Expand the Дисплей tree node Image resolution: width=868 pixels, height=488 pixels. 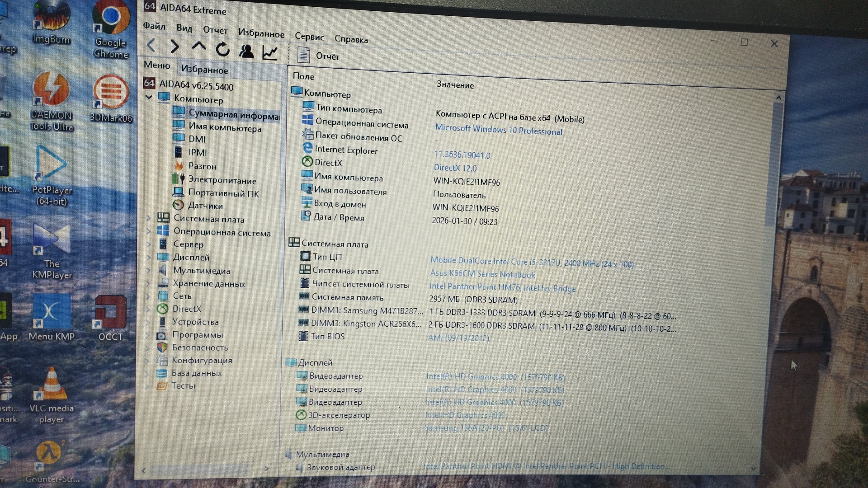tap(148, 257)
